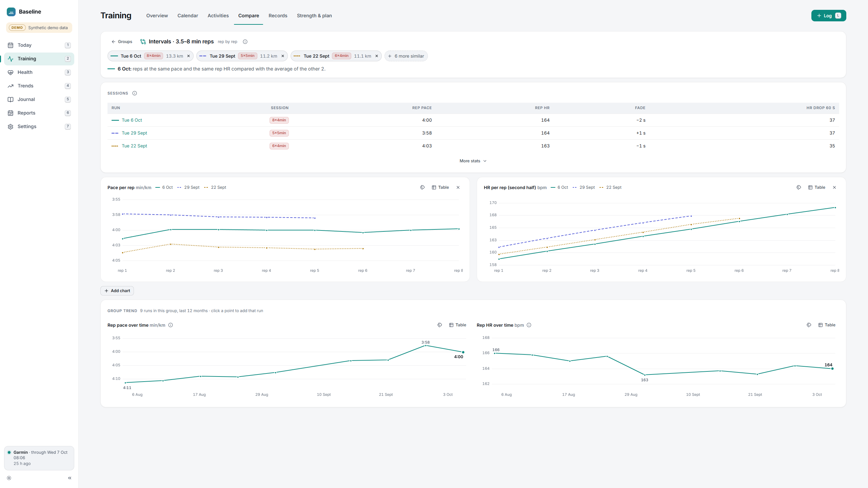Remove Tue 22 Sept run chip
This screenshot has width=868, height=488.
coord(377,56)
